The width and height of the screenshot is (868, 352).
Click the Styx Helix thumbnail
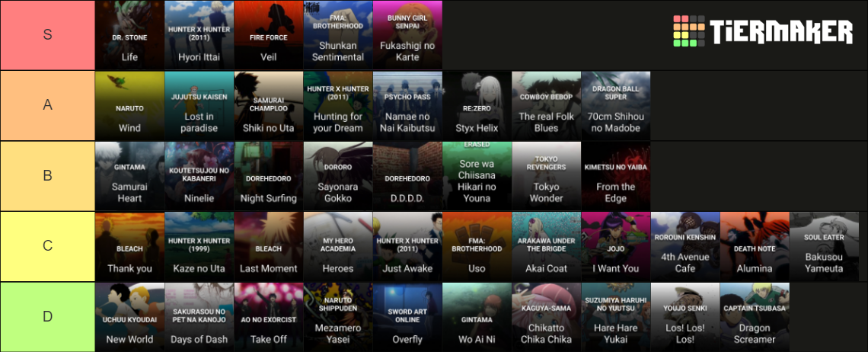477,105
